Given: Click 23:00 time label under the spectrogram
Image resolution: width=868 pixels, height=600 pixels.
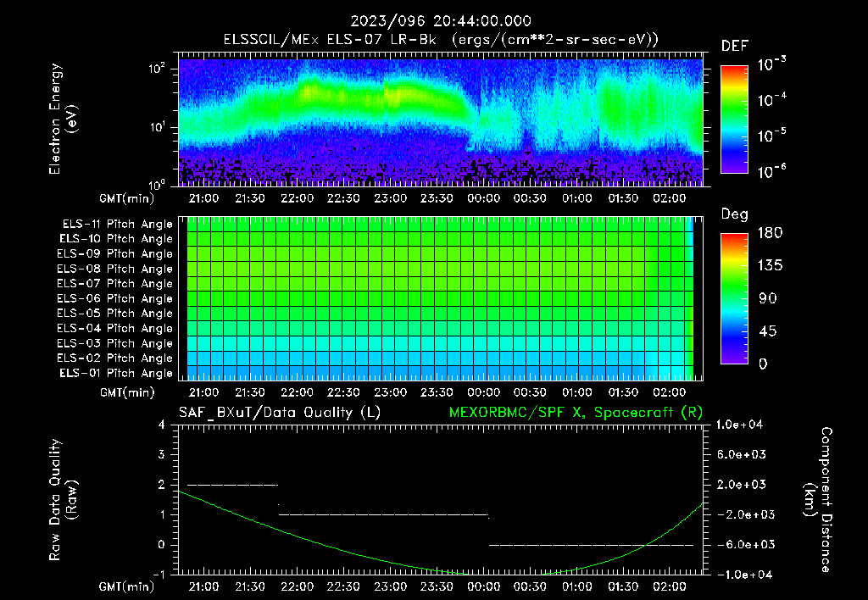Looking at the screenshot, I should 390,198.
